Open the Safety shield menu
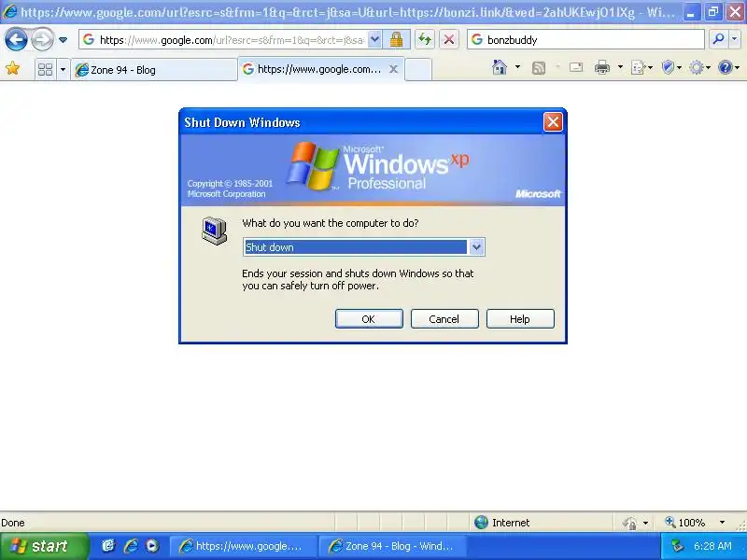The image size is (747, 560). 671,67
